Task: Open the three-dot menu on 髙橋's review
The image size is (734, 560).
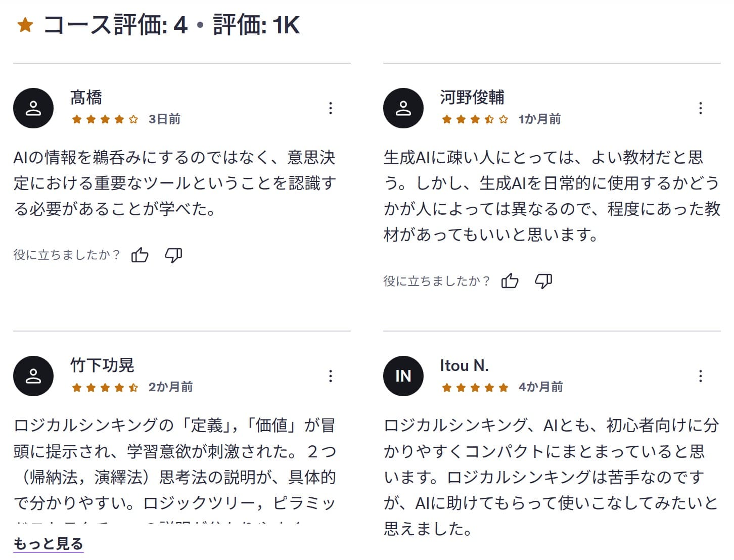Action: [x=331, y=108]
